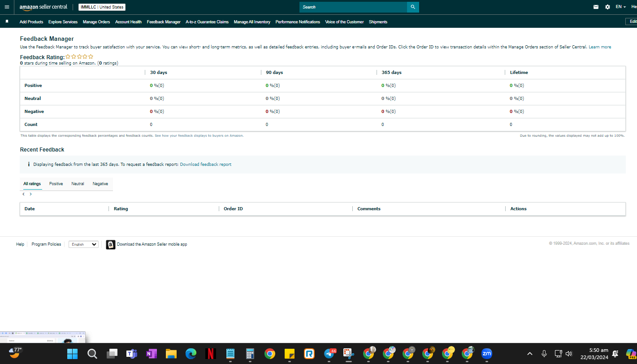Select the All ratings tab
This screenshot has height=364, width=637.
[x=32, y=184]
